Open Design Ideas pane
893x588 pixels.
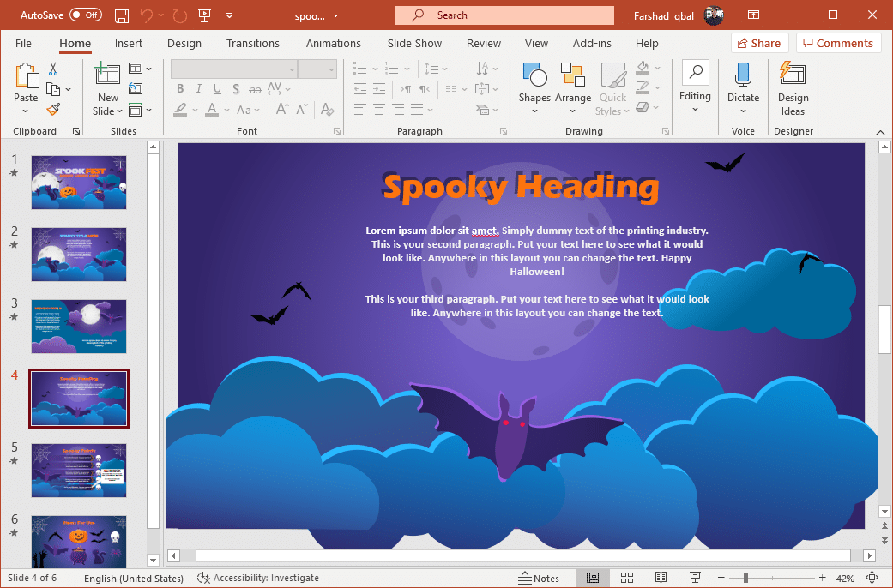point(793,88)
